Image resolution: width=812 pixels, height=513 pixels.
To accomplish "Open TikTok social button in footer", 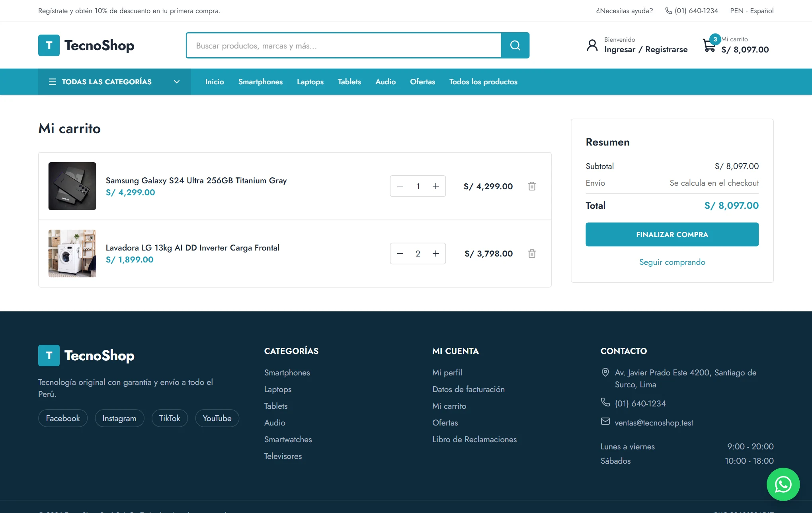I will coord(170,418).
